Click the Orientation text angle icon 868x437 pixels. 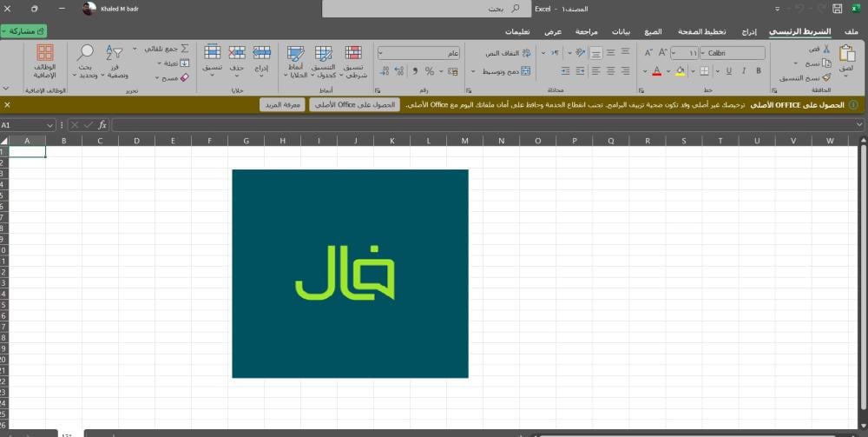click(x=580, y=53)
